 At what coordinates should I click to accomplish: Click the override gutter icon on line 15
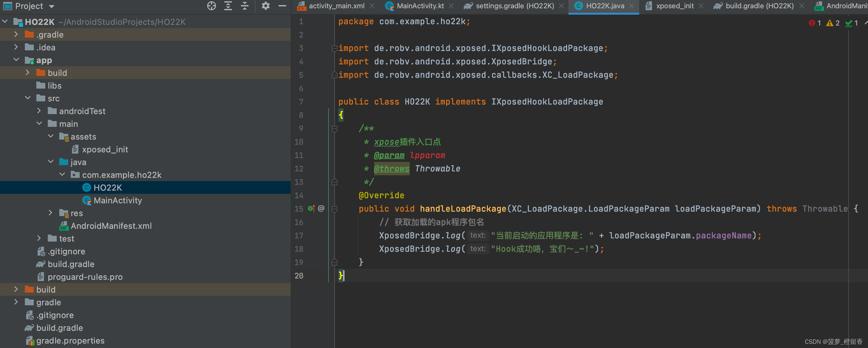point(311,208)
